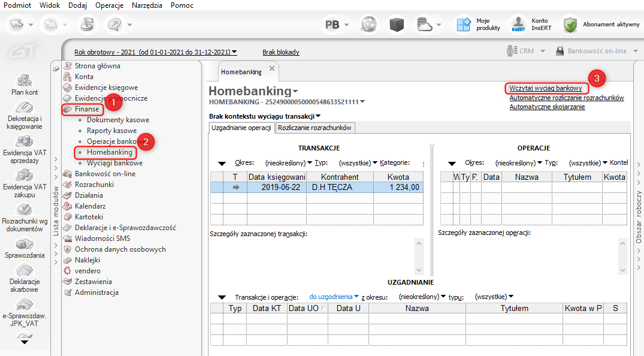This screenshot has height=356, width=644.
Task: Click the joystick-style toolbar icon
Action: [87, 24]
